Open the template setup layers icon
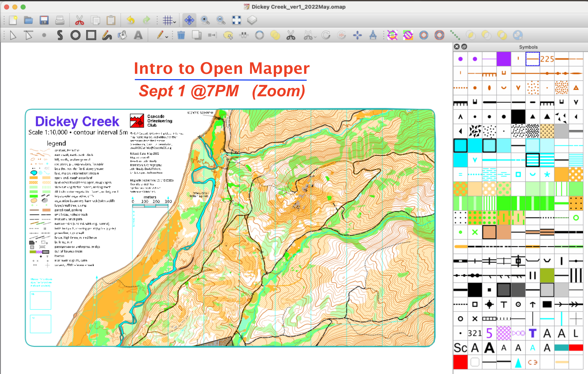This screenshot has height=374, width=588. 252,20
